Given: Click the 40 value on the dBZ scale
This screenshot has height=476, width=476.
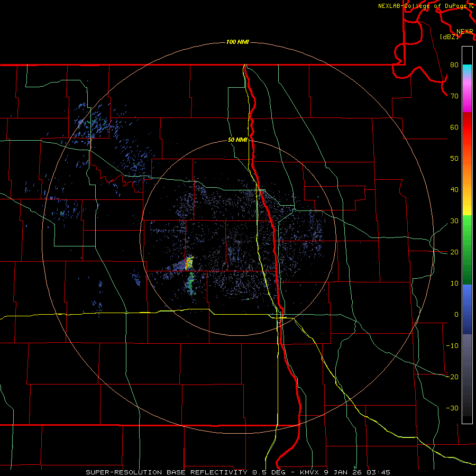Looking at the screenshot, I should 454,190.
